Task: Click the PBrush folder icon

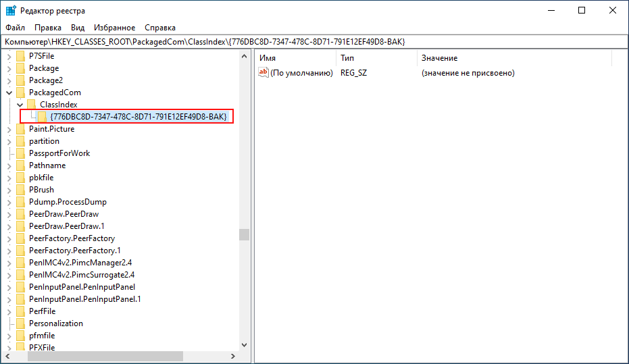Action: [x=20, y=190]
